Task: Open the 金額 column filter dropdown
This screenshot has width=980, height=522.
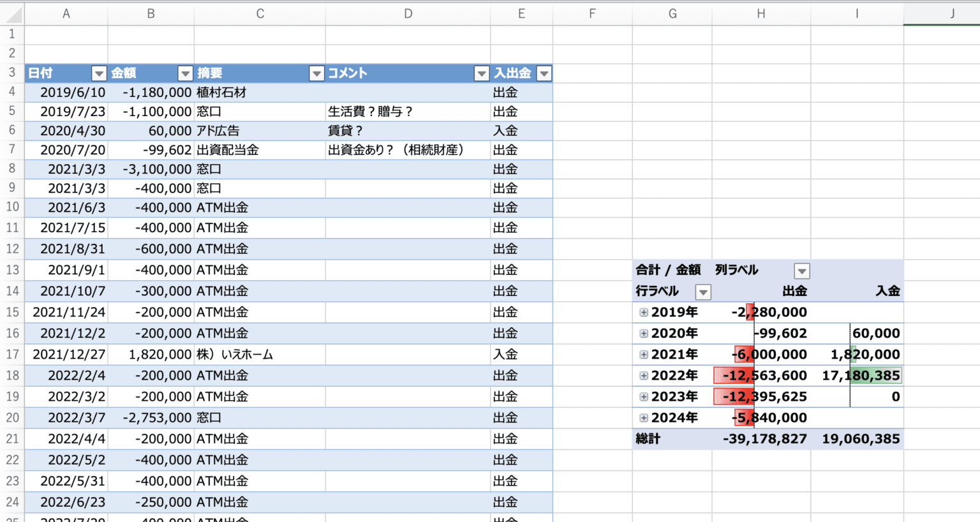Action: click(x=185, y=73)
